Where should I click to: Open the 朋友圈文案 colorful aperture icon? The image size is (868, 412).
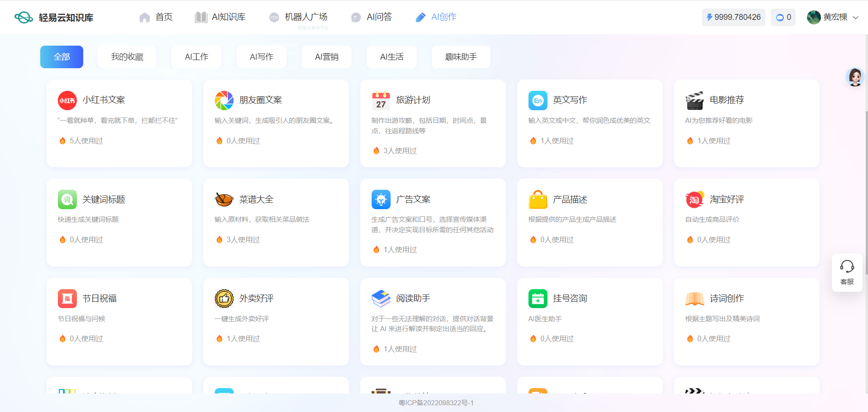pyautogui.click(x=224, y=100)
